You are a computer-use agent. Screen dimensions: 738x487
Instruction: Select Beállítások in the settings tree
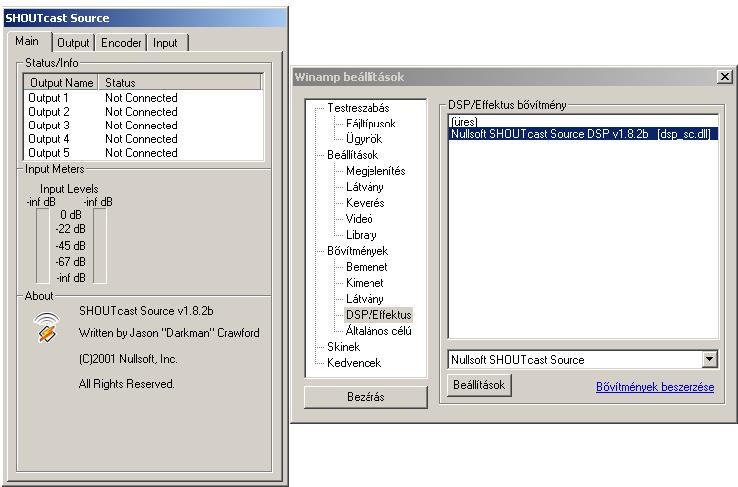point(353,155)
